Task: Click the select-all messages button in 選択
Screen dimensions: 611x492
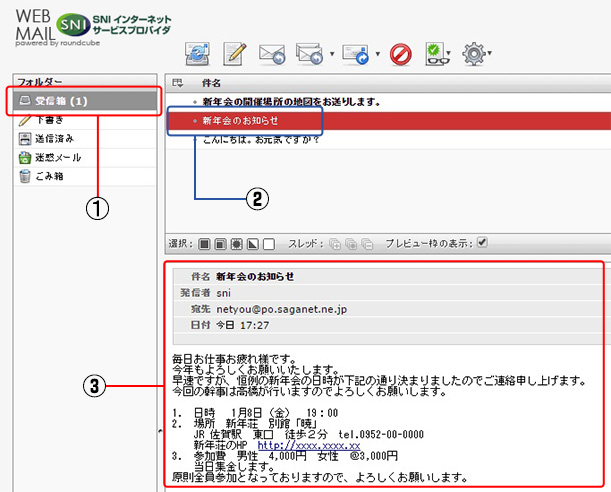Action: [x=205, y=243]
